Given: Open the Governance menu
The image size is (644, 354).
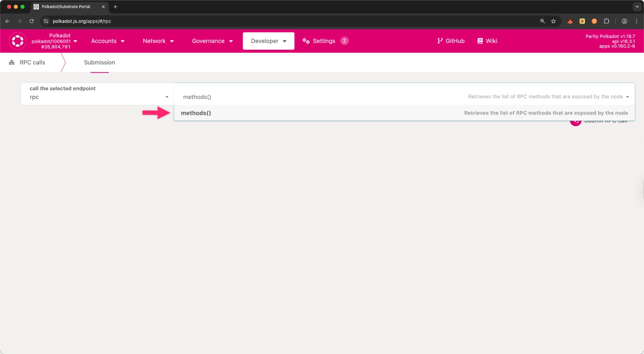Looking at the screenshot, I should pyautogui.click(x=212, y=41).
